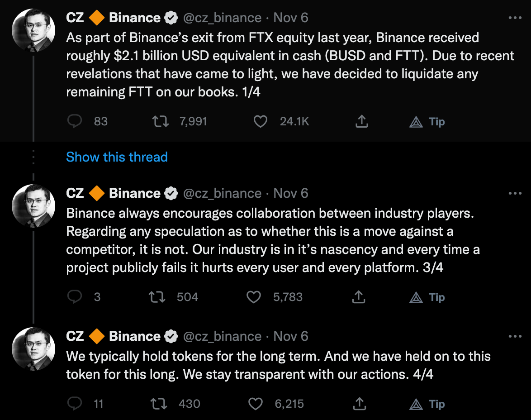This screenshot has width=531, height=420.
Task: Tip CZ on the 1/4 tweet
Action: point(427,121)
